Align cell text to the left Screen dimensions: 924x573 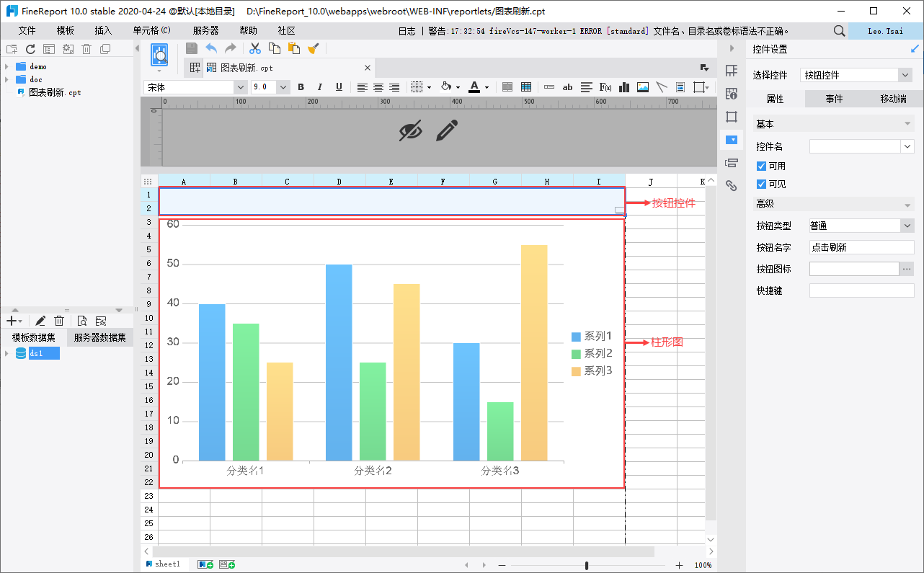[362, 87]
